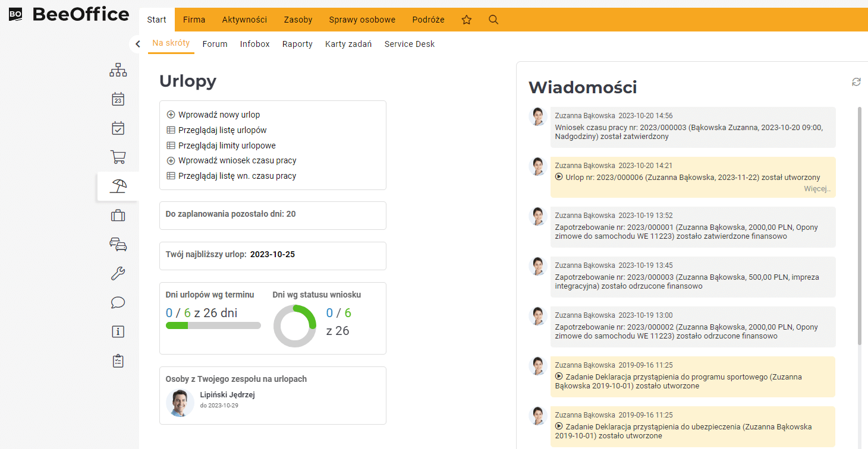
Task: Open the wrench sidebar icon
Action: 118,274
